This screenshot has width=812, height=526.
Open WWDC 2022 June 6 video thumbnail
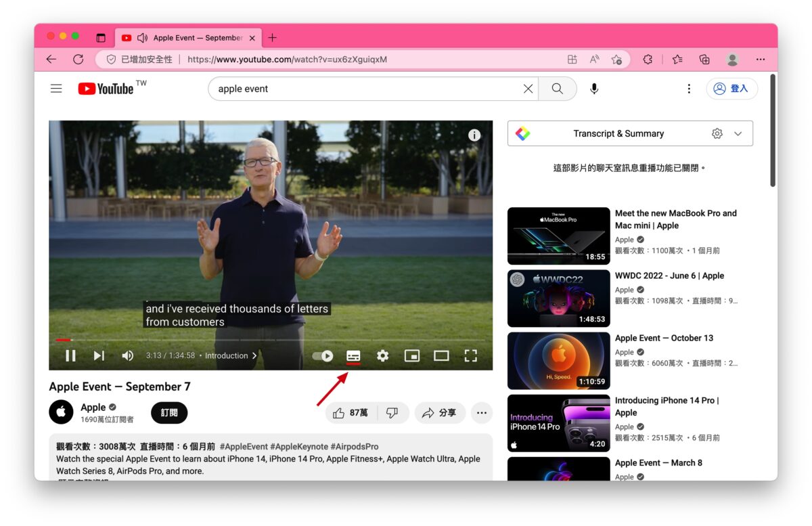tap(559, 299)
